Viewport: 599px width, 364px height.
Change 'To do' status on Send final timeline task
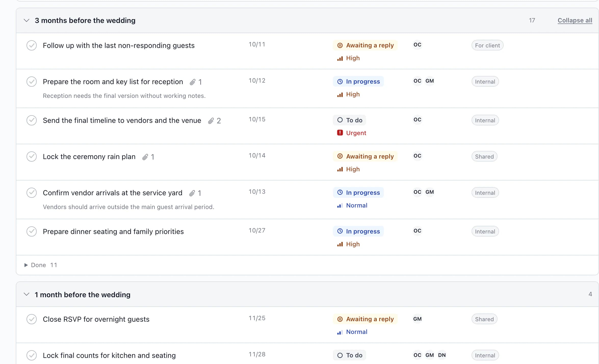click(349, 120)
